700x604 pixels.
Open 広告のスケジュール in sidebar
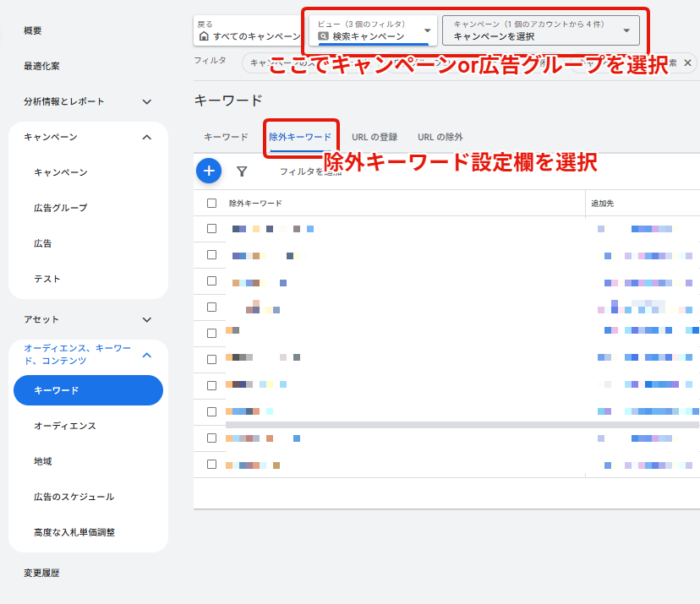point(74,497)
